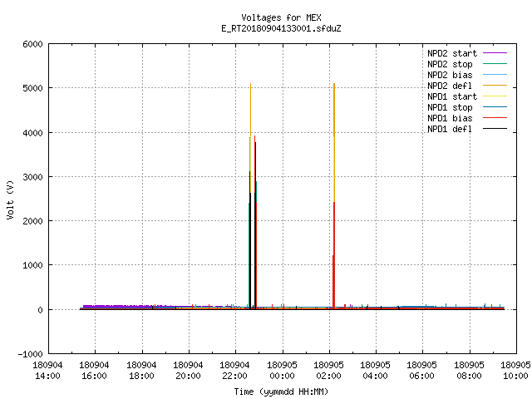Select the 'NPD2 start' legend label
This screenshot has width=532, height=399.
(452, 53)
